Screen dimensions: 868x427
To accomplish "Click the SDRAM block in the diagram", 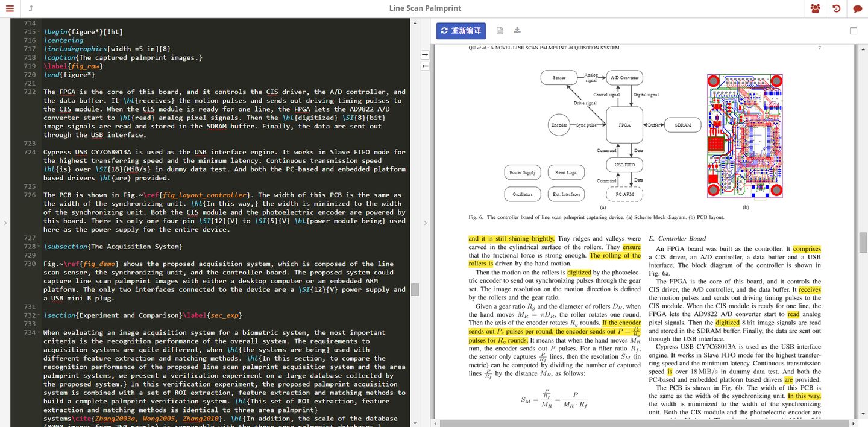I will (x=683, y=125).
